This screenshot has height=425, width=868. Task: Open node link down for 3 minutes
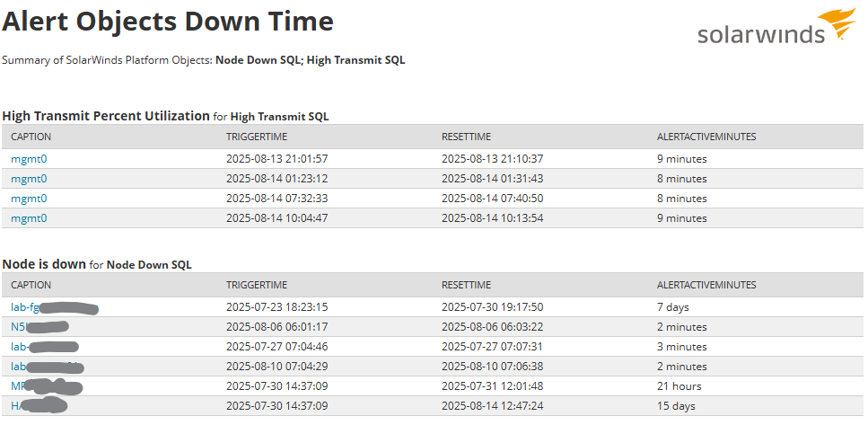point(44,347)
